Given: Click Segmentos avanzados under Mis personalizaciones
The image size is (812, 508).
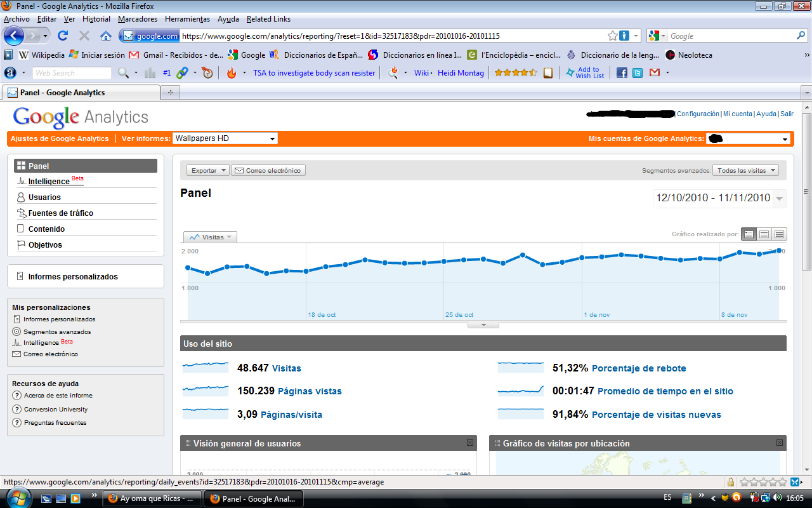Looking at the screenshot, I should (x=57, y=331).
